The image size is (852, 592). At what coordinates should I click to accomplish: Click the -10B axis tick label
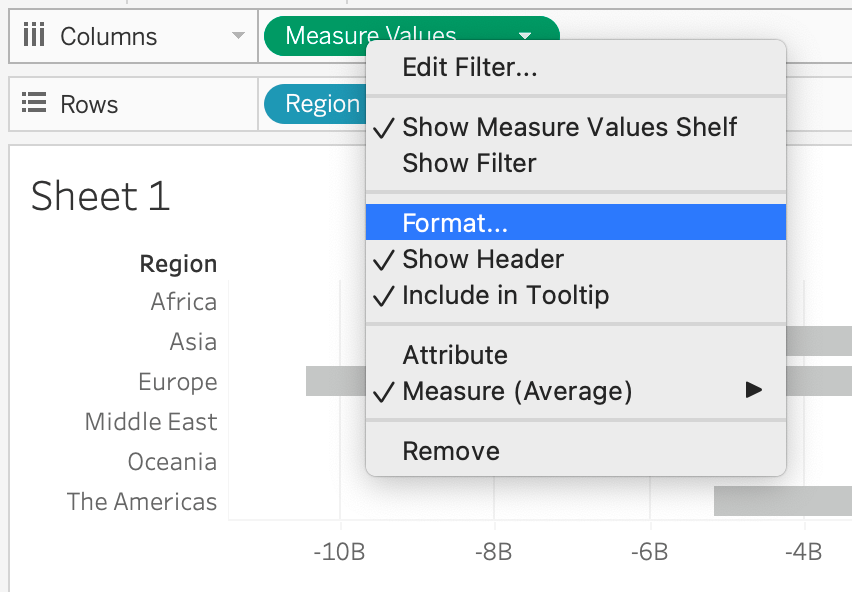click(338, 553)
